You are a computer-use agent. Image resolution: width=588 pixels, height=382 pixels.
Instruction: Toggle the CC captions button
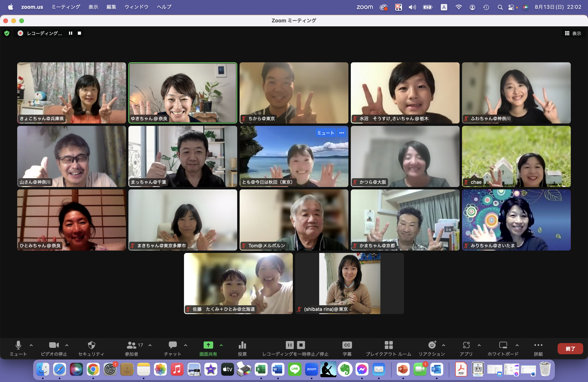(347, 345)
